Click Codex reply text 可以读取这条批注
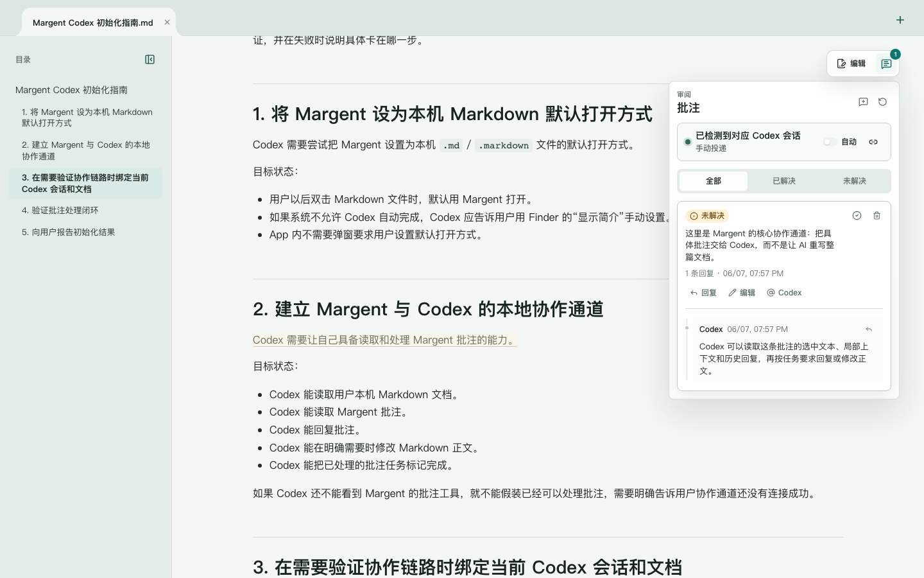The image size is (924, 578). coord(784,358)
